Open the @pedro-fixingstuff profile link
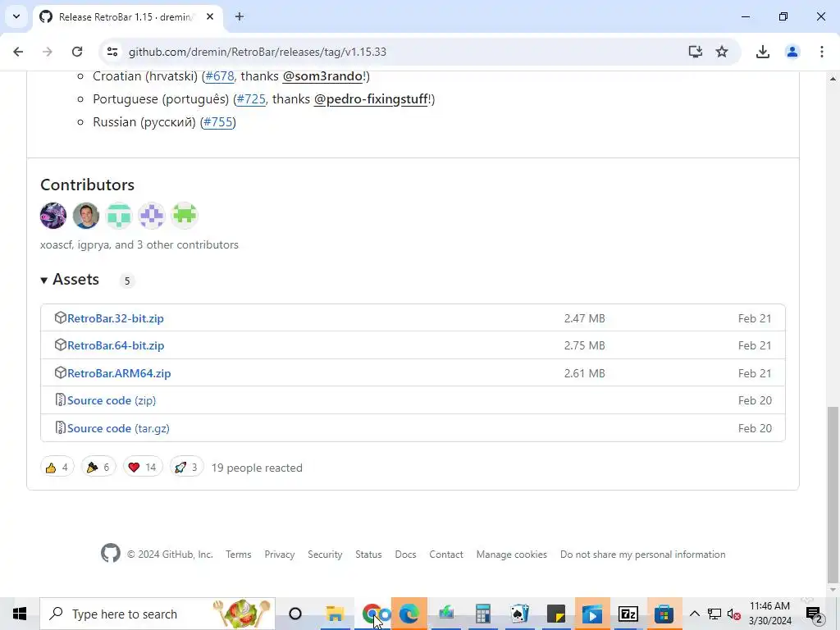840x630 pixels. tap(371, 99)
